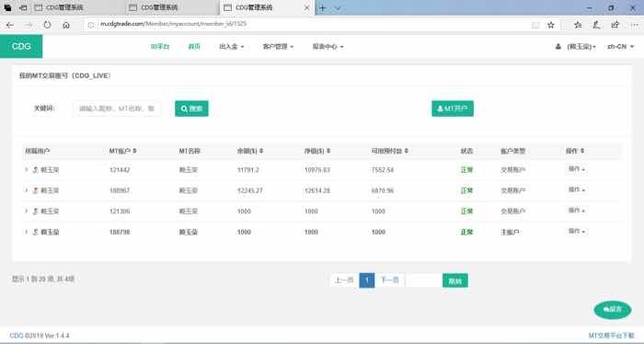Open the 报表中心 dropdown menu
Viewport: 644px width, 344px height.
(x=328, y=47)
